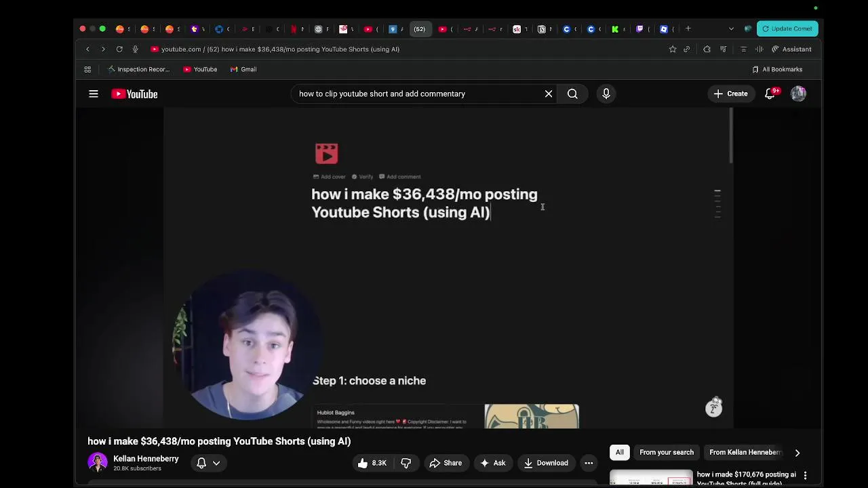Image resolution: width=868 pixels, height=488 pixels.
Task: Download the video
Action: (x=546, y=463)
